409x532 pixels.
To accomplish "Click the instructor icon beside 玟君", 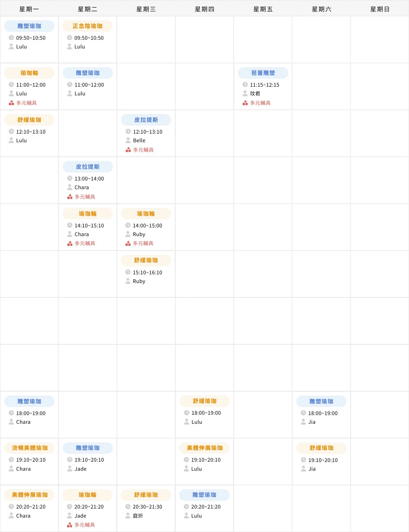I will [x=245, y=93].
